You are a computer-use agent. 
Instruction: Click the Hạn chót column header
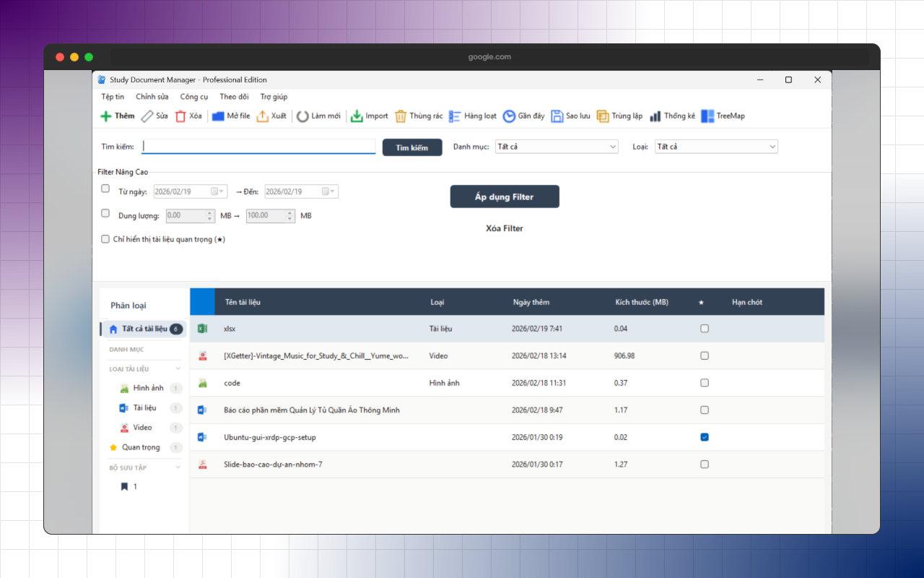(747, 302)
